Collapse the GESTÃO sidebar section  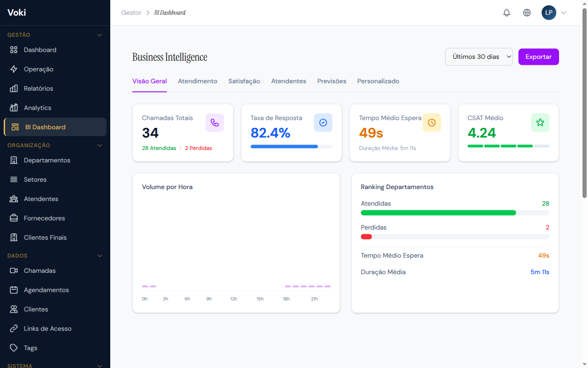pyautogui.click(x=100, y=34)
